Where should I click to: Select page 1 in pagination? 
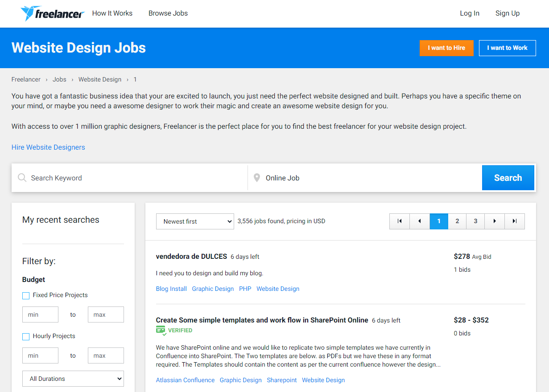[x=439, y=221]
